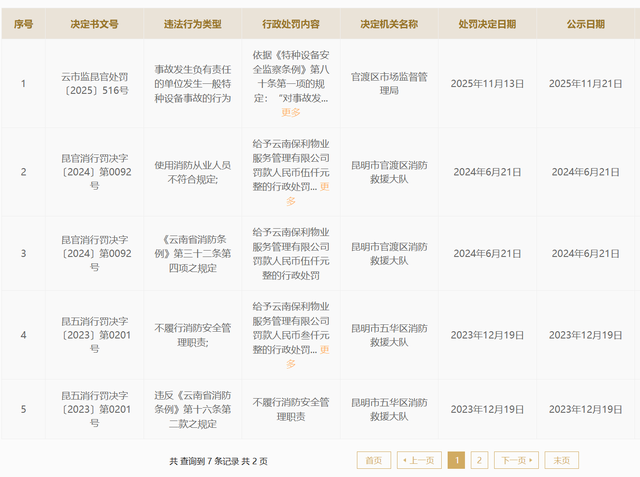Image resolution: width=640 pixels, height=477 pixels.
Task: Select row 5 document number 昆五消行罚决字〔2023〕第0201号
Action: coord(94,409)
